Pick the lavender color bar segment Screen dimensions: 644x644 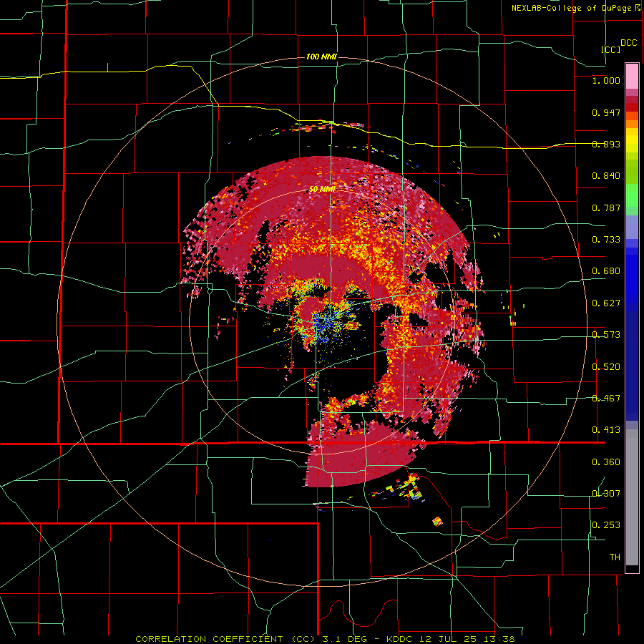pos(632,227)
